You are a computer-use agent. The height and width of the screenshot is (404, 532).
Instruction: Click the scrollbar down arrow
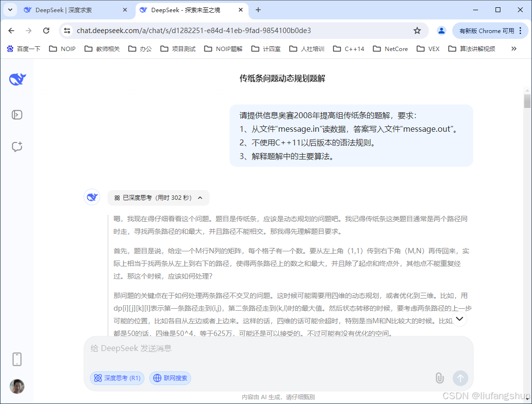tap(527, 399)
